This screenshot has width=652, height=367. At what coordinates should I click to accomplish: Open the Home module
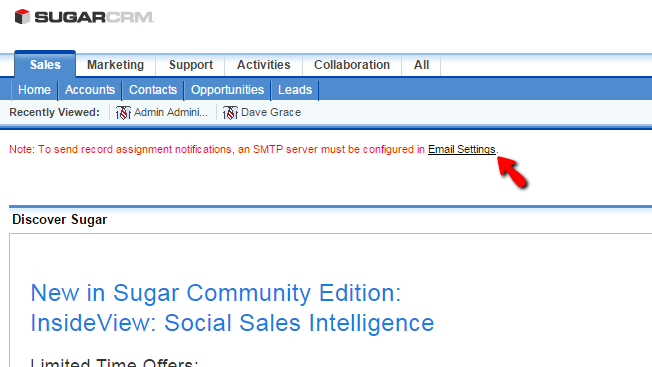[35, 90]
